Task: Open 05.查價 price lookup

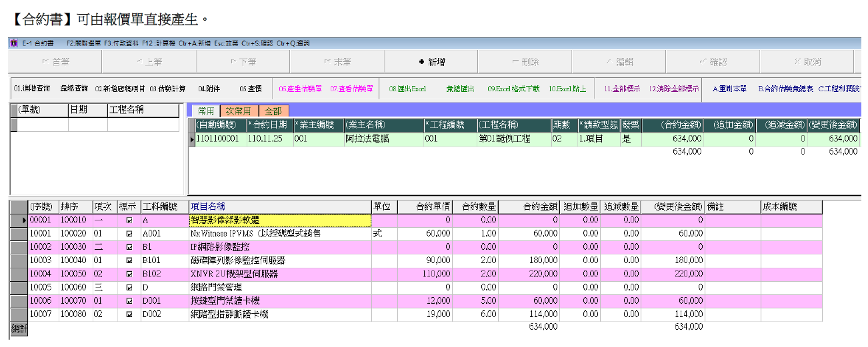Action: coord(250,88)
